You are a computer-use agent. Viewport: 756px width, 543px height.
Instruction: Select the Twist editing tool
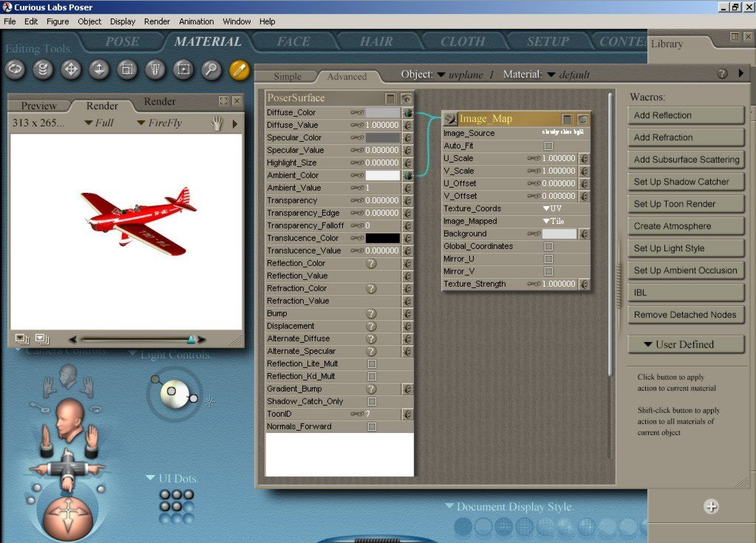44,69
